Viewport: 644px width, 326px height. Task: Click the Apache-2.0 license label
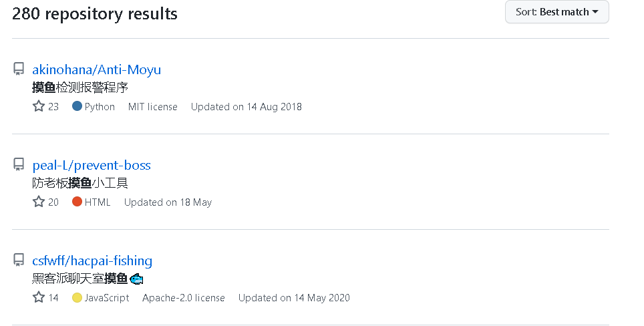[x=184, y=298]
